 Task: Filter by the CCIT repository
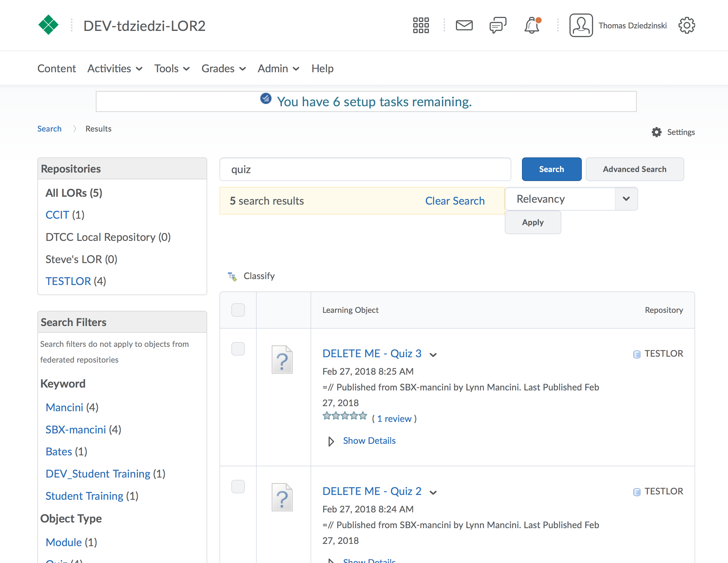pos(57,215)
